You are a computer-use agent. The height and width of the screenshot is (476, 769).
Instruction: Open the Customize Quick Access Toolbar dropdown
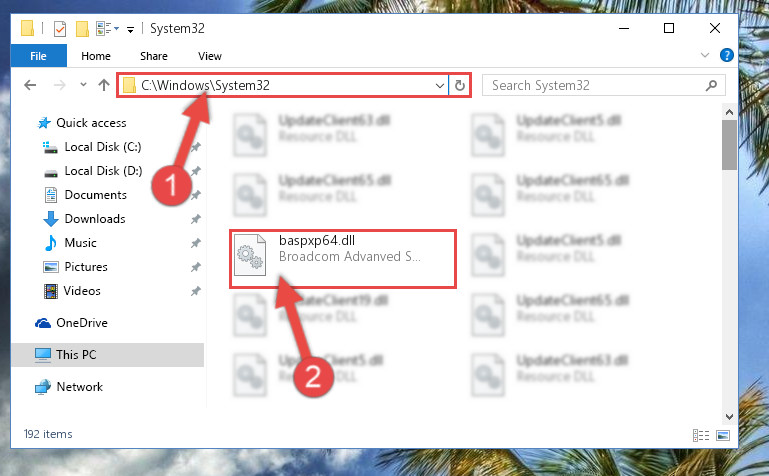point(130,30)
